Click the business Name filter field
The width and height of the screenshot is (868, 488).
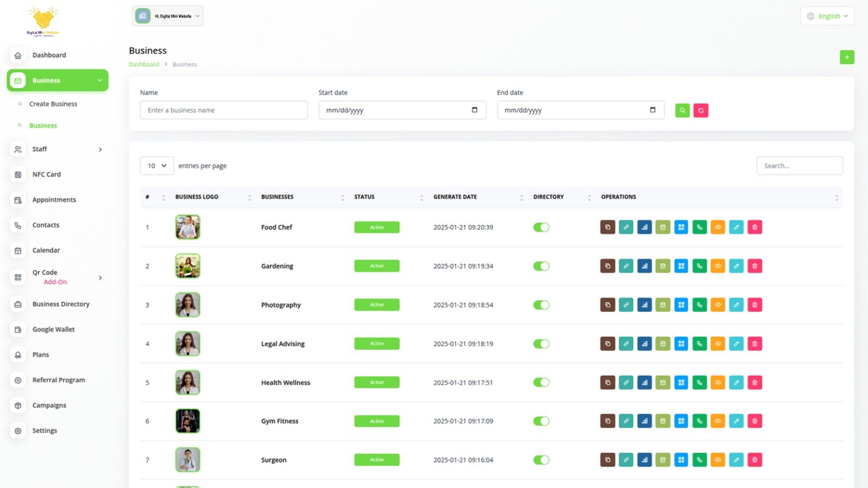pos(224,110)
